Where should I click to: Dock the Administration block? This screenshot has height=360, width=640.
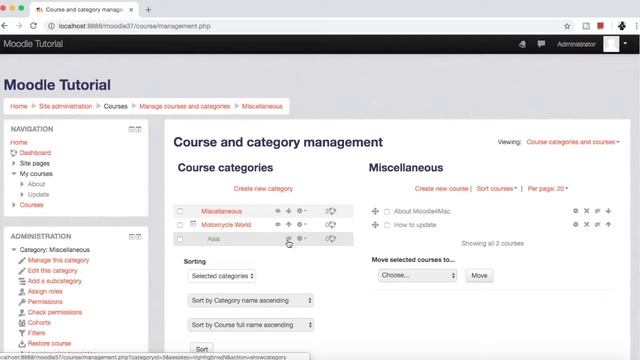139,236
